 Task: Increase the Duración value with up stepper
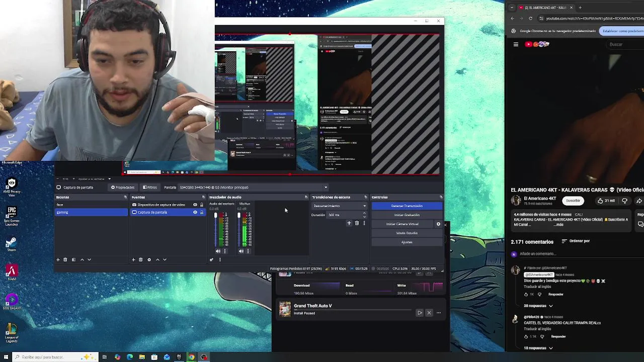click(364, 213)
